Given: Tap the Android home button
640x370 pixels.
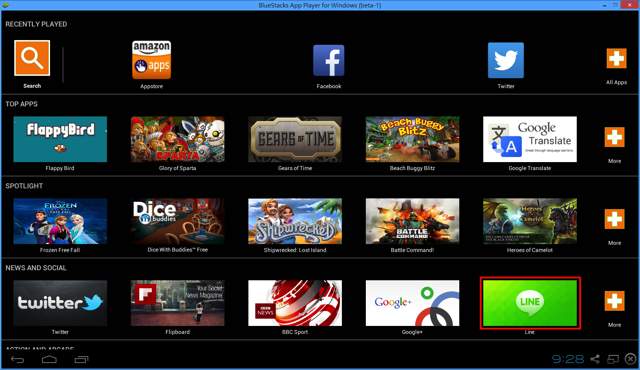Looking at the screenshot, I should 49,359.
